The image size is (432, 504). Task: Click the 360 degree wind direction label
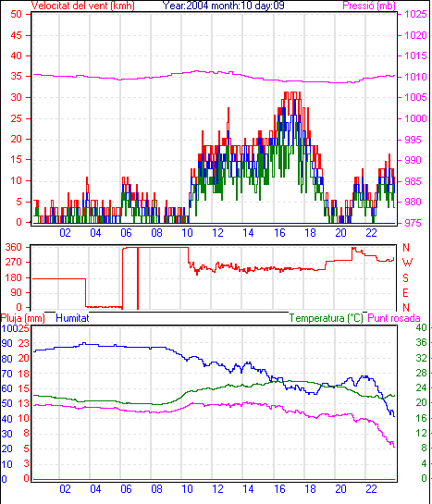pyautogui.click(x=13, y=248)
